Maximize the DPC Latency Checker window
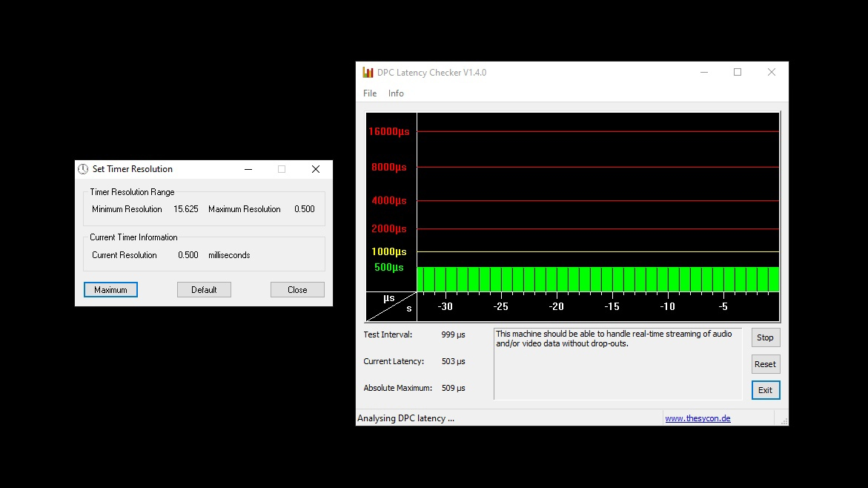868x488 pixels. coord(738,73)
